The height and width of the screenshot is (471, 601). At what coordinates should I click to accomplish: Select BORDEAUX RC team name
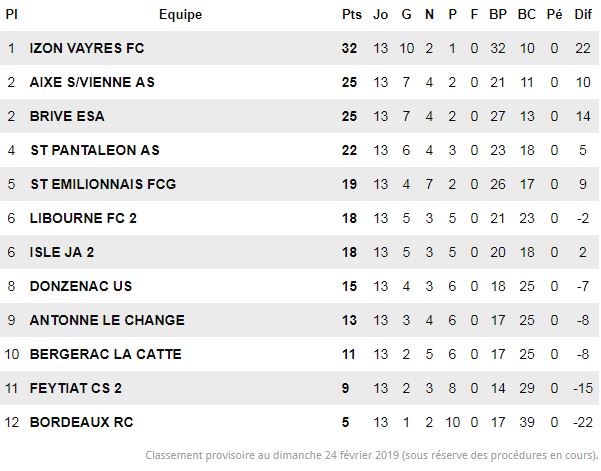point(81,422)
